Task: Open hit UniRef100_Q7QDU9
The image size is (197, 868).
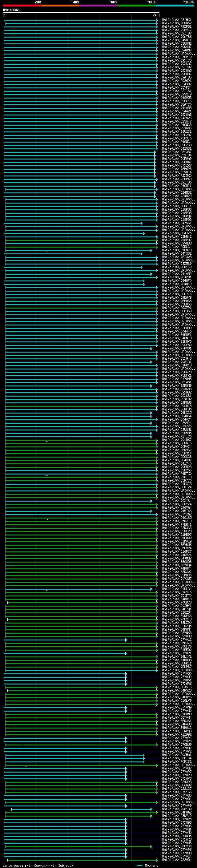Action: tap(176, 745)
